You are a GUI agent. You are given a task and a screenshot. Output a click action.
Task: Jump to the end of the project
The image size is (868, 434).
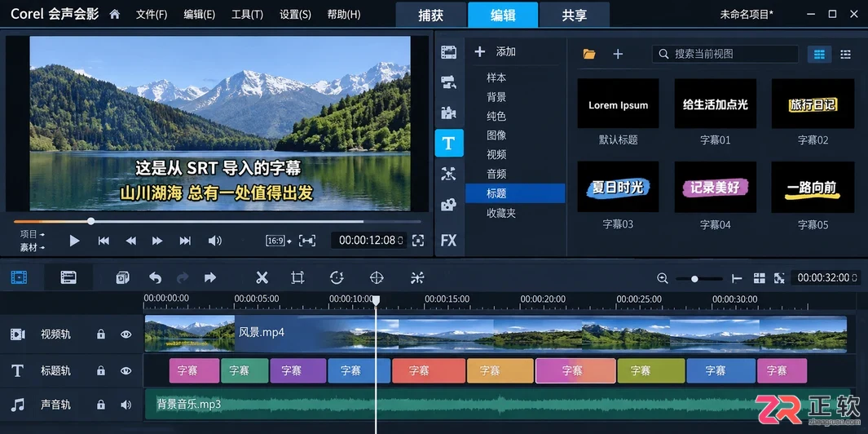(x=185, y=241)
